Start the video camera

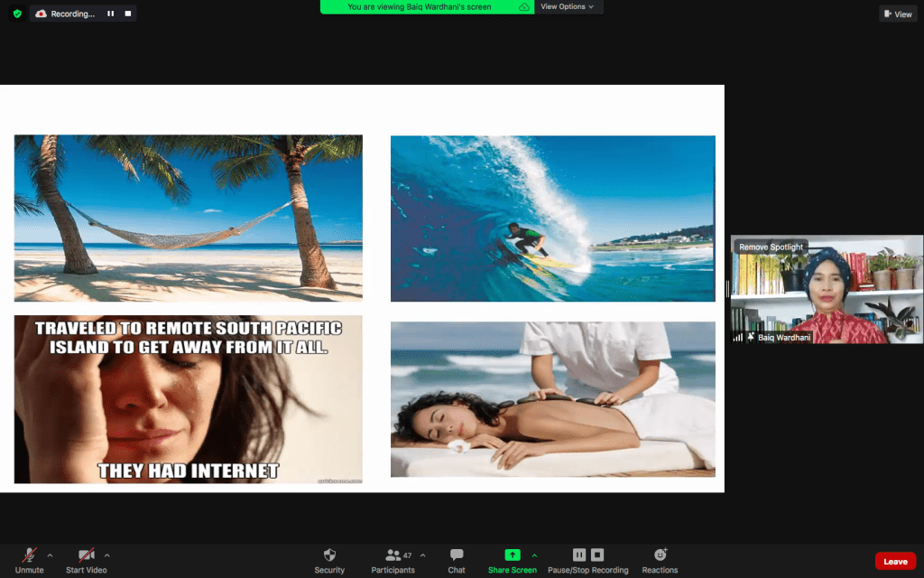click(86, 560)
